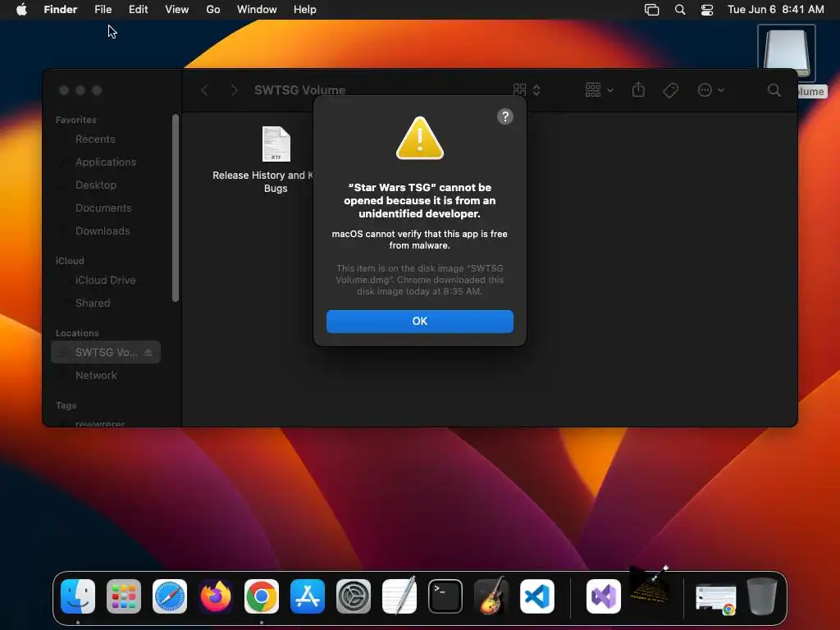
Task: Open the Help menu
Action: click(305, 10)
